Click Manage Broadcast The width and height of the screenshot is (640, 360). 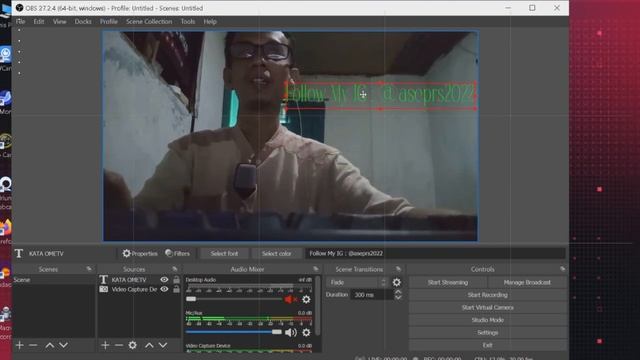point(527,282)
